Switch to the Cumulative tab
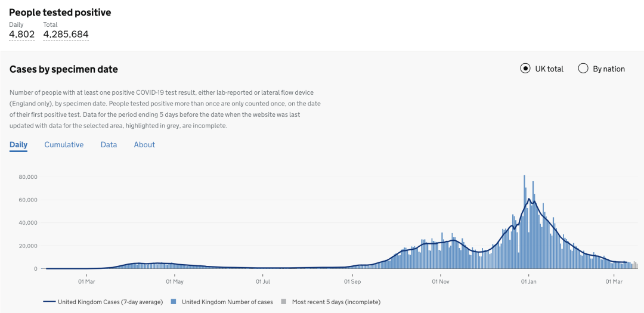This screenshot has width=644, height=313. click(x=64, y=145)
